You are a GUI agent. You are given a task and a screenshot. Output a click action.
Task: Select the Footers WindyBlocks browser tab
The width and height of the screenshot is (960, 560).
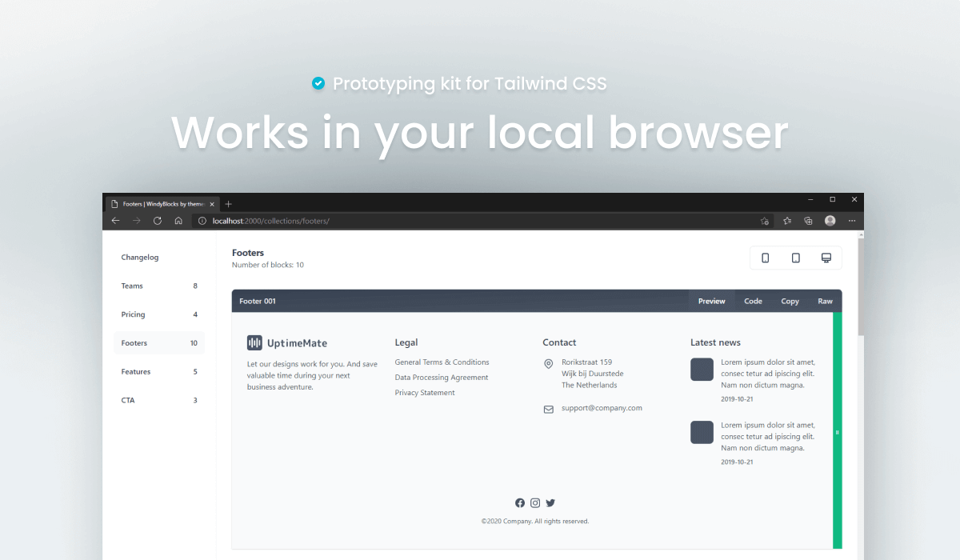[x=160, y=203]
